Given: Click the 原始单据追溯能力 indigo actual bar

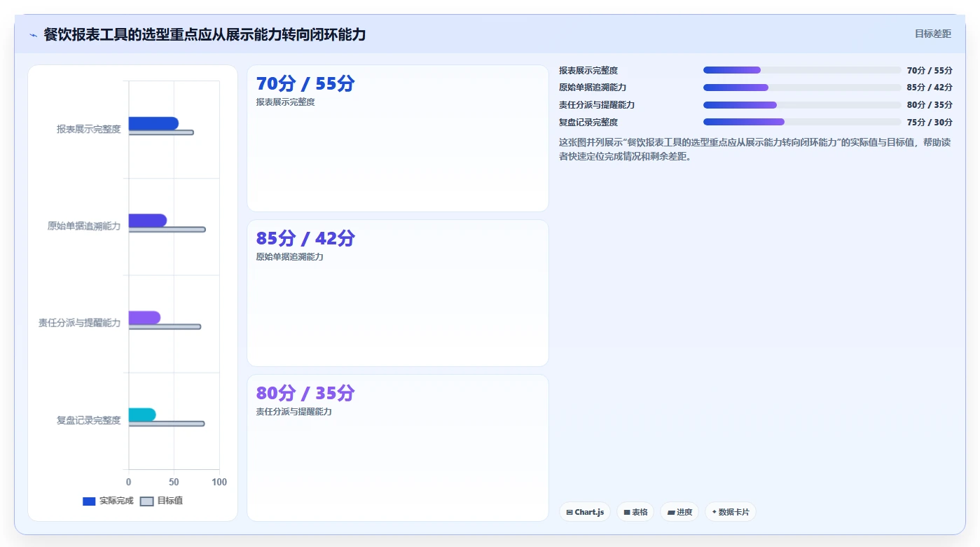Looking at the screenshot, I should (x=148, y=221).
